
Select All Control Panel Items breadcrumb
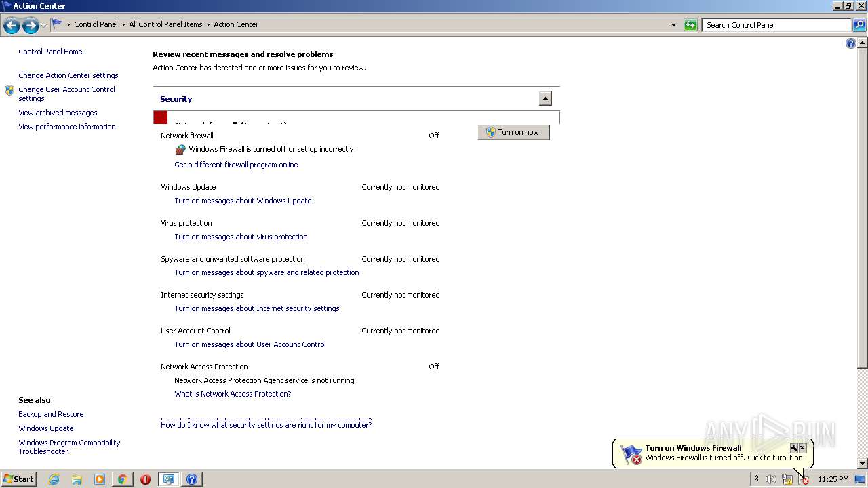coord(165,24)
